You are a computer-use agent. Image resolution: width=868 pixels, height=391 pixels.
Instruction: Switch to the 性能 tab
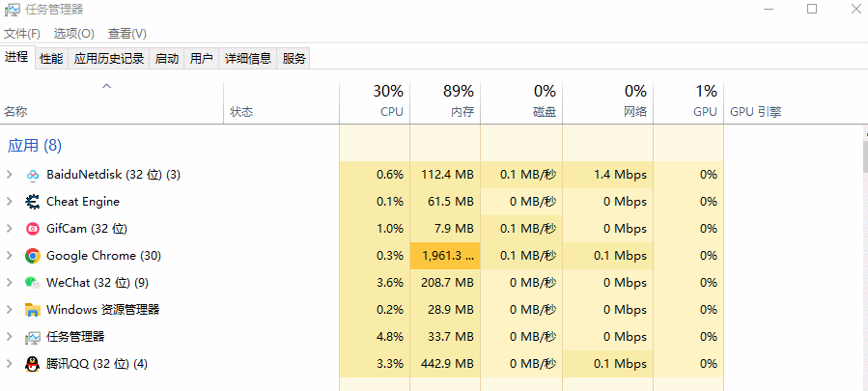click(51, 58)
